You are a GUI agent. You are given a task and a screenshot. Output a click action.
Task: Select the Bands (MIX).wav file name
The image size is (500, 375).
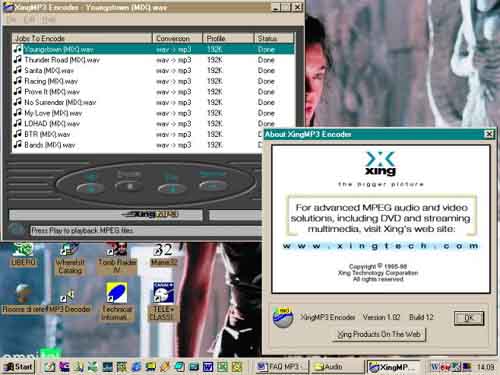(x=50, y=145)
